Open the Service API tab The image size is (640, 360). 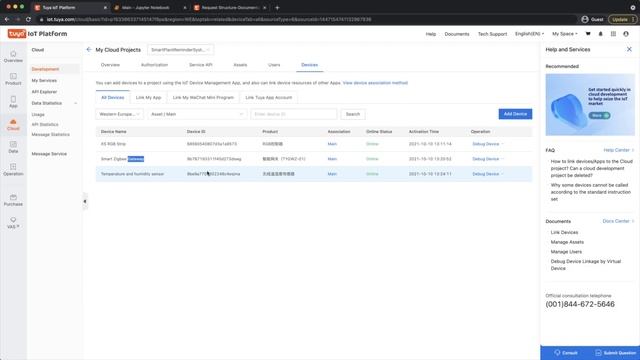[200, 65]
